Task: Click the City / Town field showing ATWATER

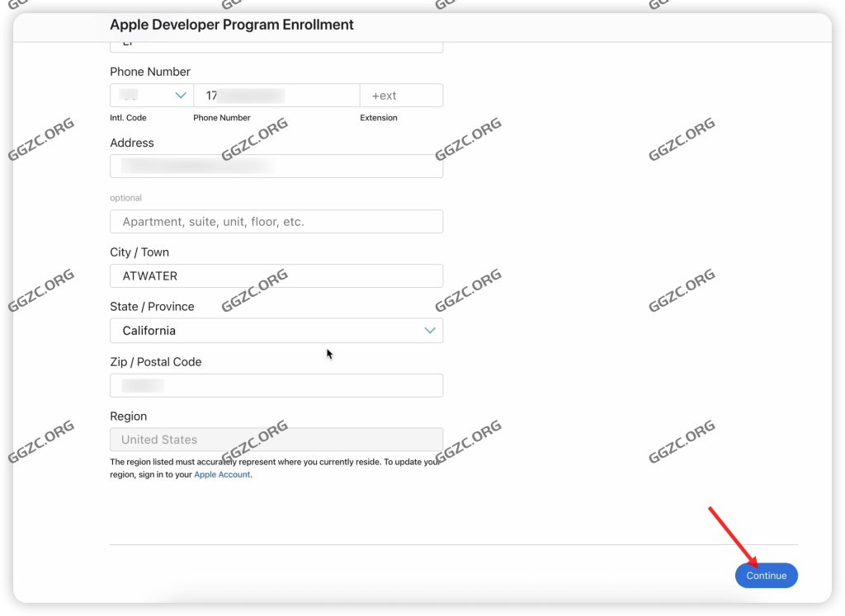Action: [276, 275]
